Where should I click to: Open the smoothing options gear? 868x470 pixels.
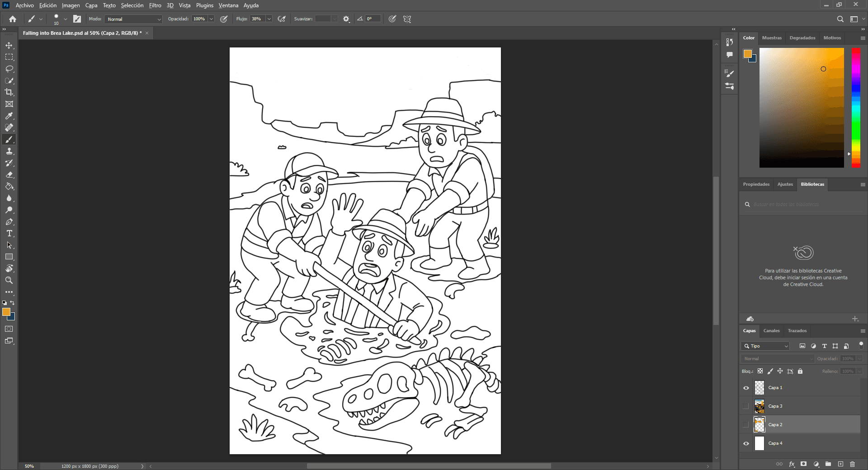(346, 19)
